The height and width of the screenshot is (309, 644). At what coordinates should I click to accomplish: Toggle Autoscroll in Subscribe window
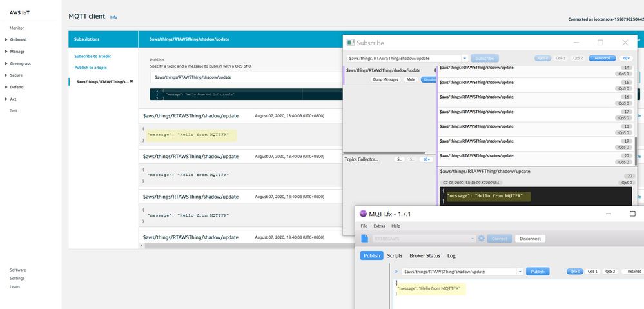(602, 58)
